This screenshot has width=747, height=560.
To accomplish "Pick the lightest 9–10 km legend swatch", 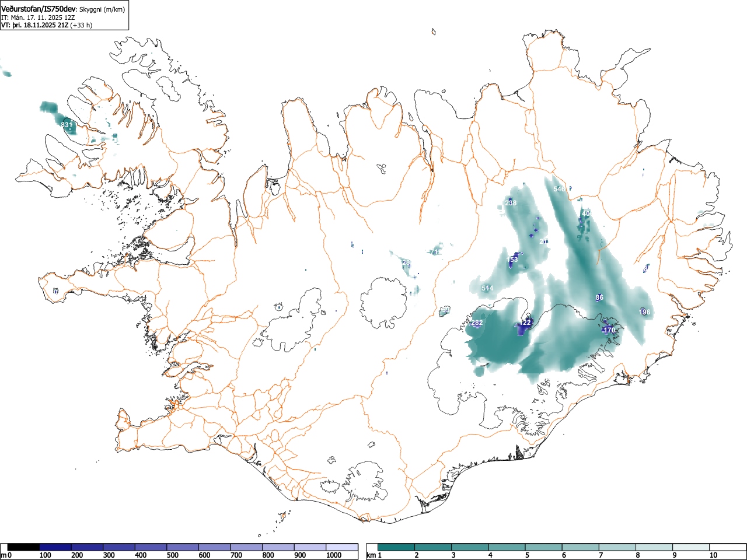I will (690, 547).
